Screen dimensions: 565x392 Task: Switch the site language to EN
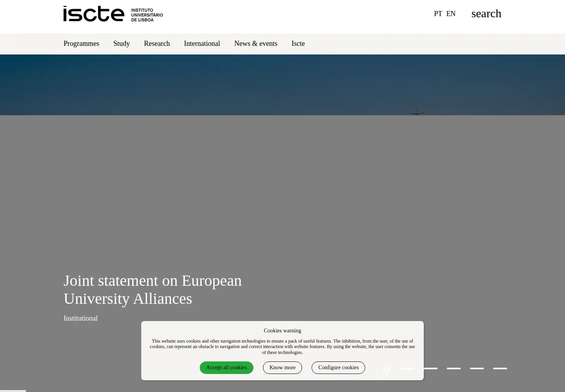[451, 14]
